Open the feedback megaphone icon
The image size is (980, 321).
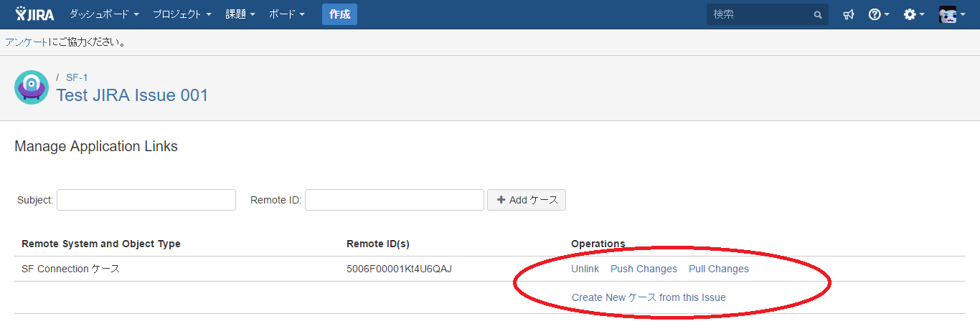(x=849, y=14)
